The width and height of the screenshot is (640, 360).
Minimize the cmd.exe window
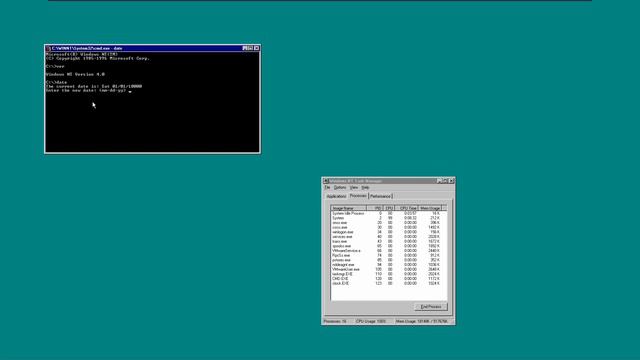pyautogui.click(x=245, y=48)
